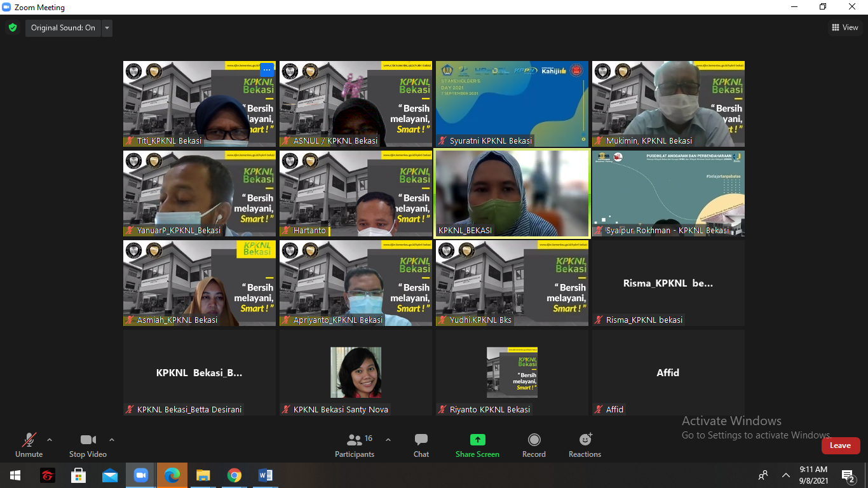Open Microsoft Word from the taskbar

(266, 475)
